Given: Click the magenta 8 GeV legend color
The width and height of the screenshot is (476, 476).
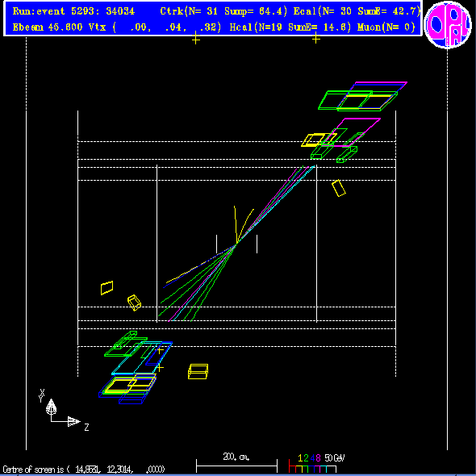Looking at the screenshot, I should (x=318, y=457).
